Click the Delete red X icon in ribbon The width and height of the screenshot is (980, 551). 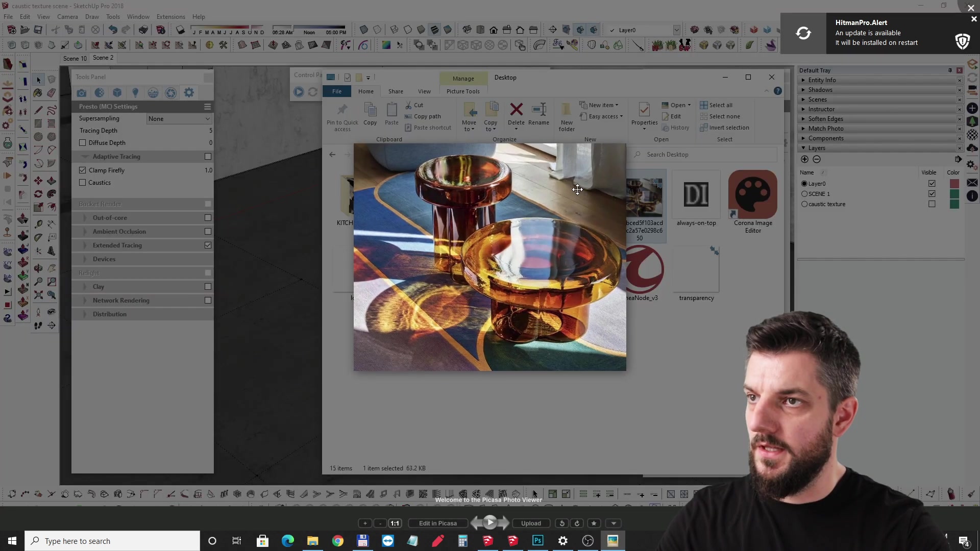tap(516, 109)
